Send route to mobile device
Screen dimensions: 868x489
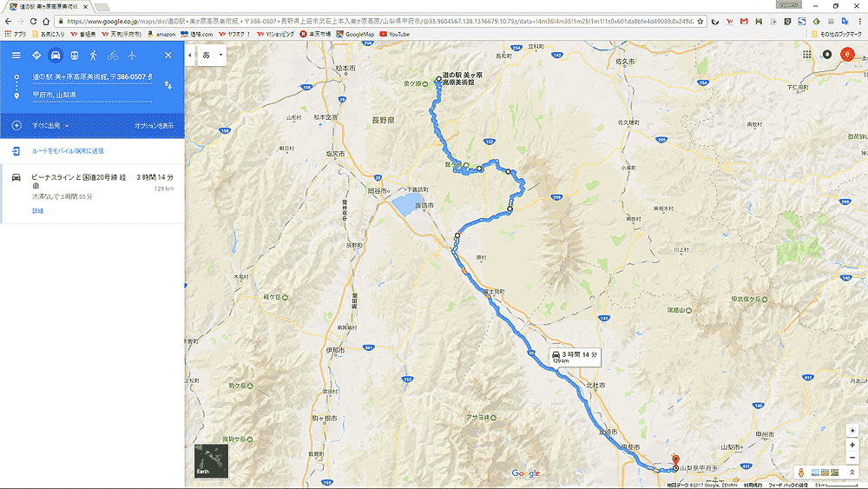pyautogui.click(x=68, y=150)
